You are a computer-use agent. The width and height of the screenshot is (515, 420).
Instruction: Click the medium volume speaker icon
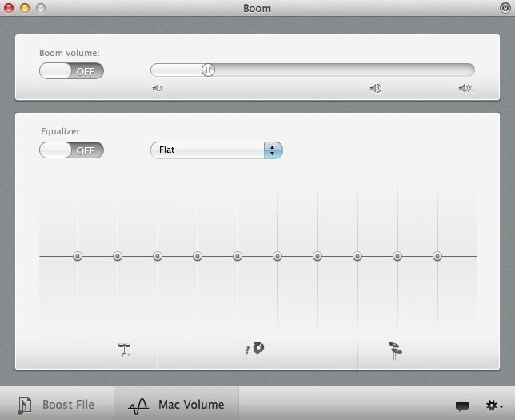pos(375,88)
